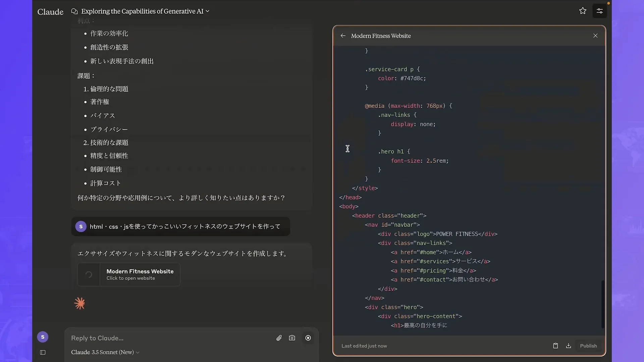Star this conversation using the bookmark icon
Screen dimensions: 644x362
point(583,10)
